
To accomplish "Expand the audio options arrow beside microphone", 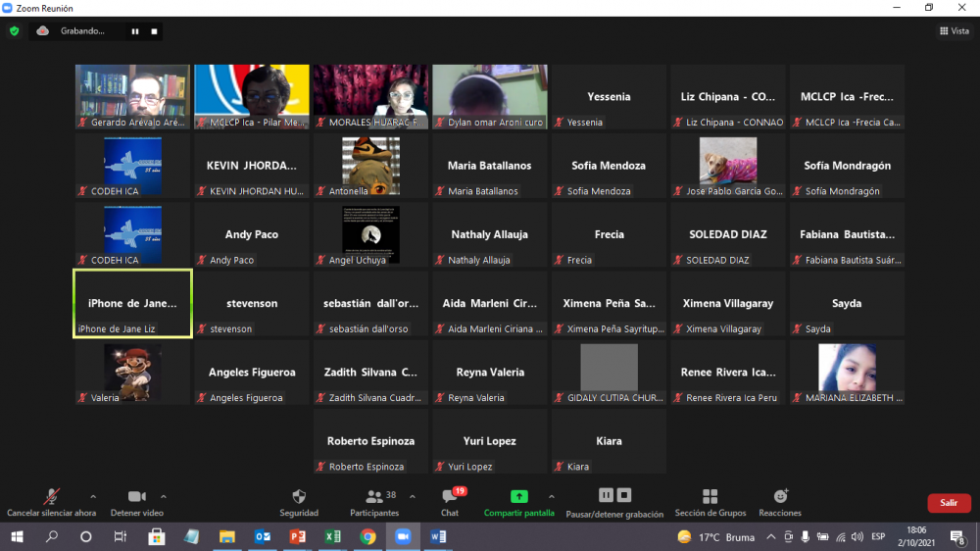I will coord(93,496).
